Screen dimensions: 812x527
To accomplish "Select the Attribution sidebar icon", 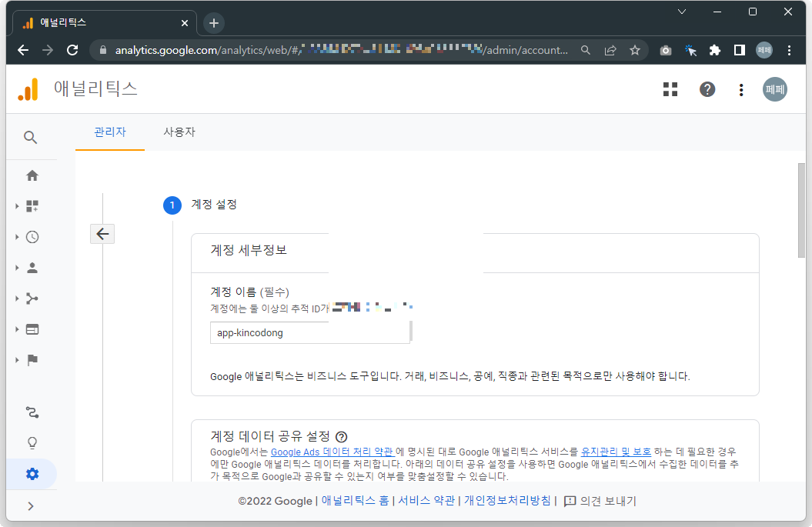I will point(32,298).
